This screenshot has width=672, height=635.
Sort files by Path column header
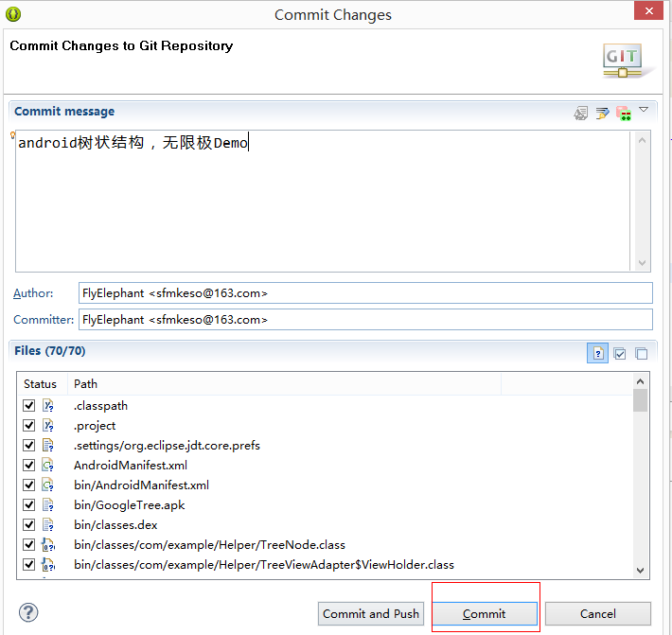tap(284, 383)
